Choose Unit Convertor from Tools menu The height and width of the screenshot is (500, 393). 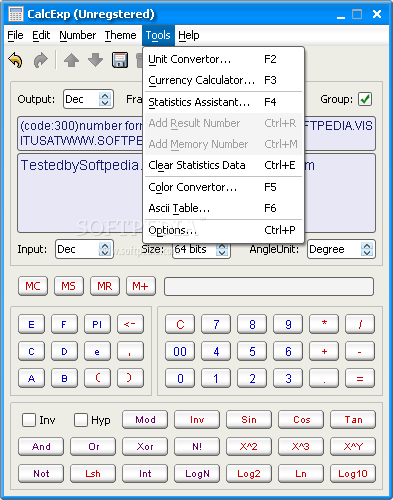pos(223,59)
